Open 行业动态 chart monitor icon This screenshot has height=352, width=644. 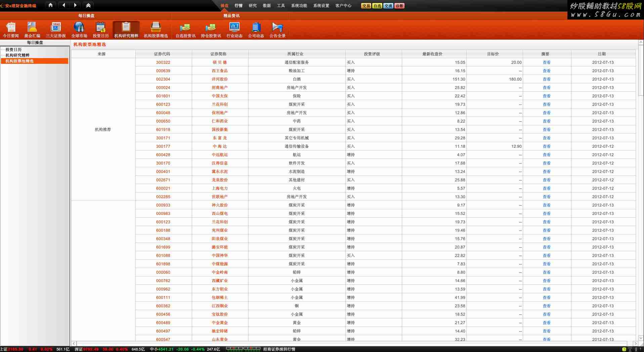pos(234,30)
